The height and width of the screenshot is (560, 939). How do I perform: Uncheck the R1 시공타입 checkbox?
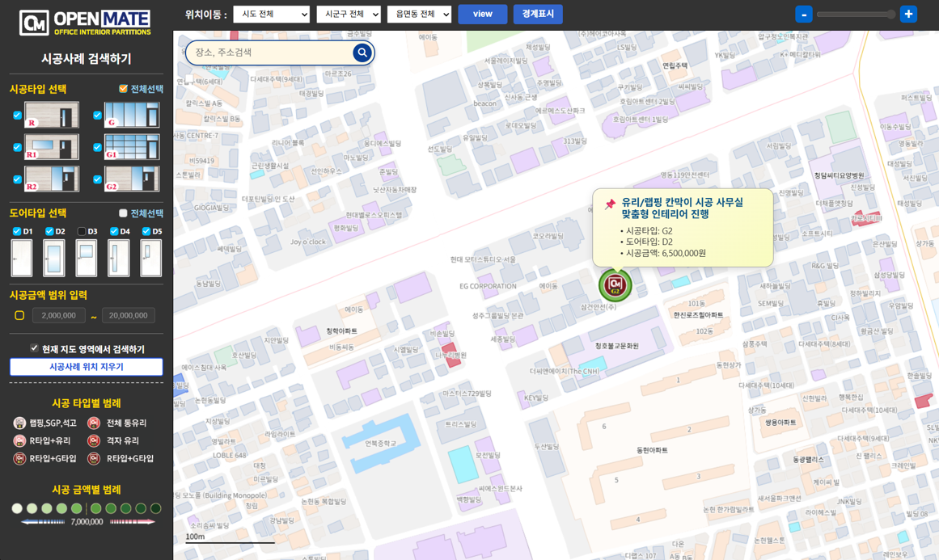(x=18, y=146)
